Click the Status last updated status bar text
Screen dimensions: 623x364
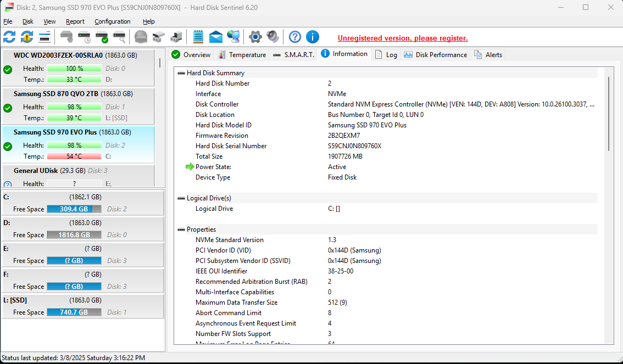(74, 357)
